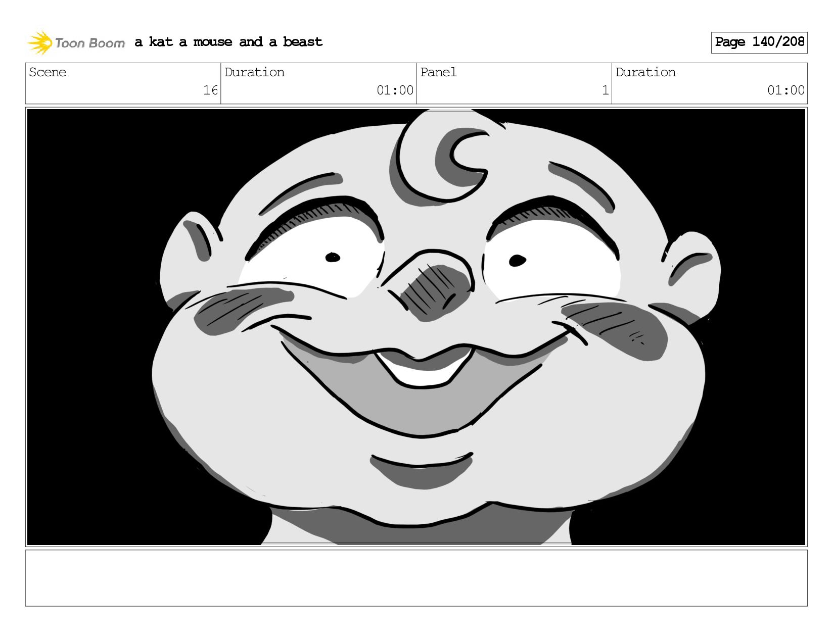
Task: Click the Toon Boom logo icon
Action: pyautogui.click(x=40, y=42)
